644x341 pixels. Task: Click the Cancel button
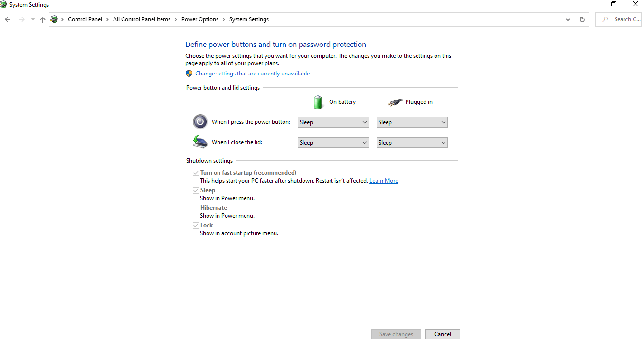442,334
